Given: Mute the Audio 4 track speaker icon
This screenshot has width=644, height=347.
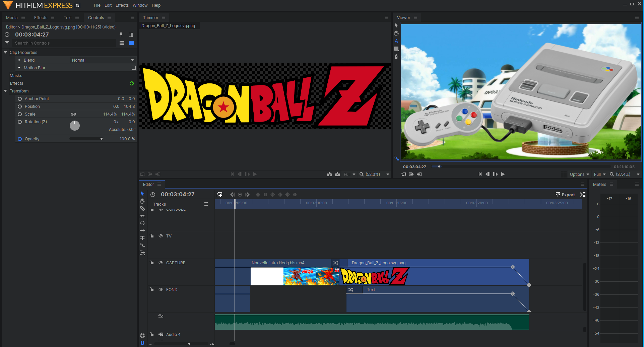Looking at the screenshot, I should (x=161, y=334).
